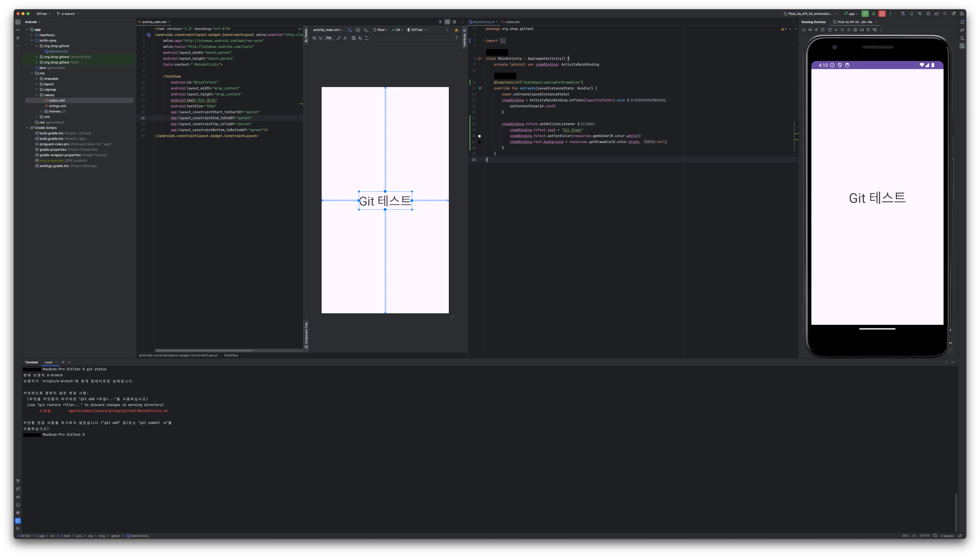
Task: Click the green Debug bug icon
Action: (874, 14)
